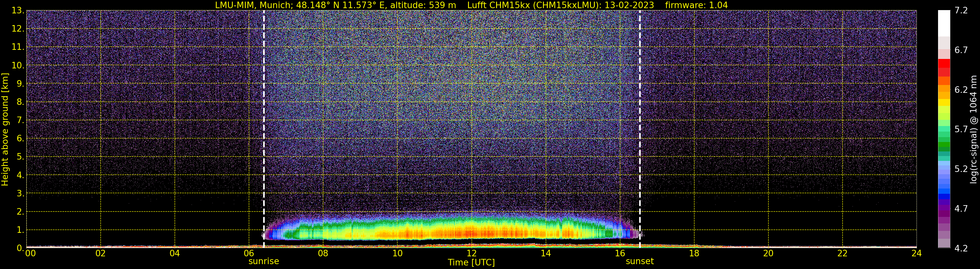Click the colorbar tick value 6.2
The height and width of the screenshot is (269, 980).
click(961, 90)
